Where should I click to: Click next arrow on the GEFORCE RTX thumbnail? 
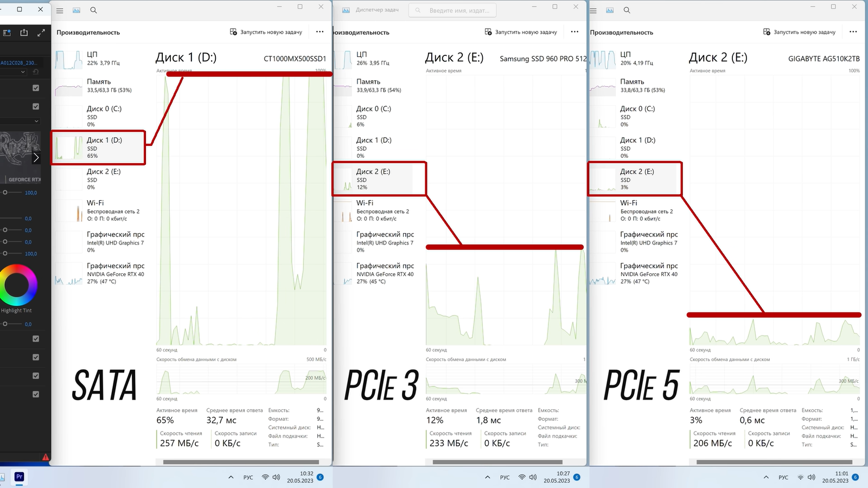pyautogui.click(x=36, y=158)
